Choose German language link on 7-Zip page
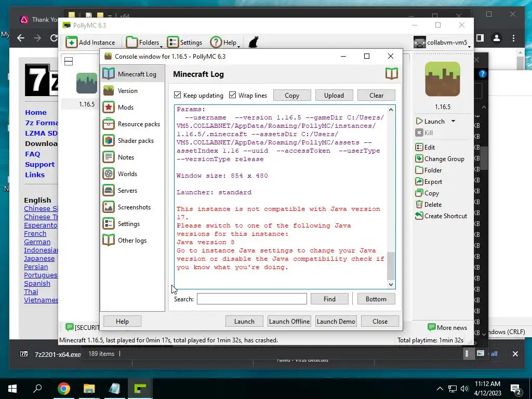 point(37,242)
